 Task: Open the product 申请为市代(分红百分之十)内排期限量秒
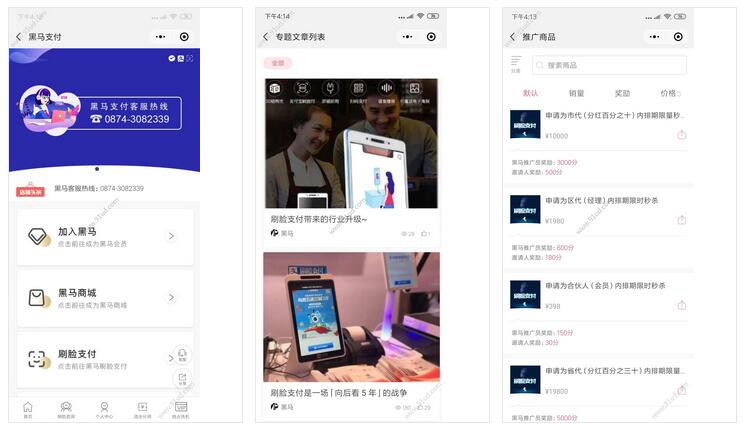pyautogui.click(x=615, y=115)
